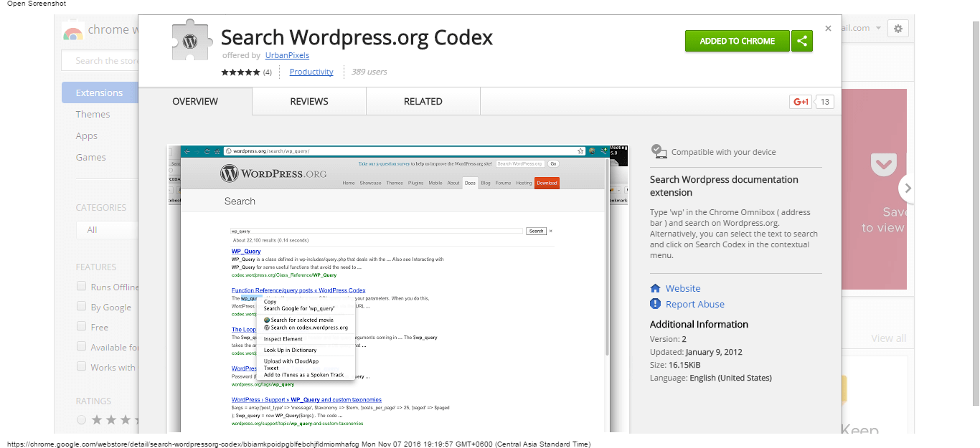Image resolution: width=980 pixels, height=448 pixels.
Task: Switch to the Reviews tab
Action: tap(309, 102)
